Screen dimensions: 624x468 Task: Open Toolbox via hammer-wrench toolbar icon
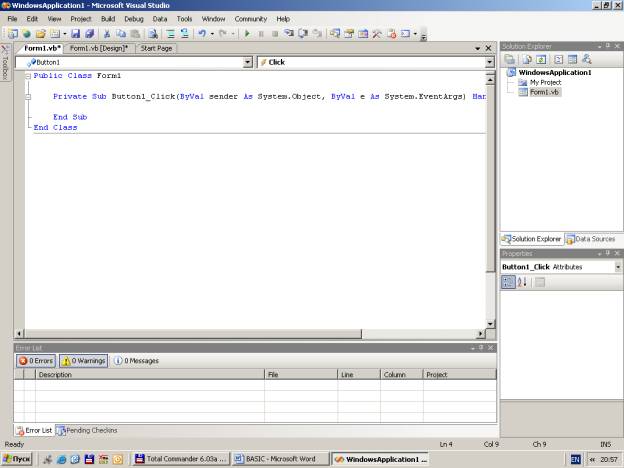click(377, 34)
